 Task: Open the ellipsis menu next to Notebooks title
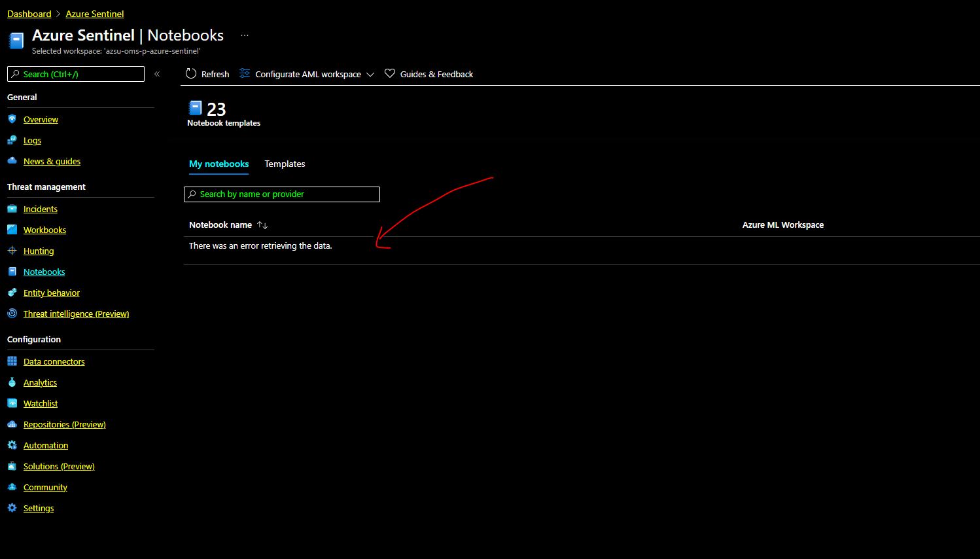[x=245, y=35]
